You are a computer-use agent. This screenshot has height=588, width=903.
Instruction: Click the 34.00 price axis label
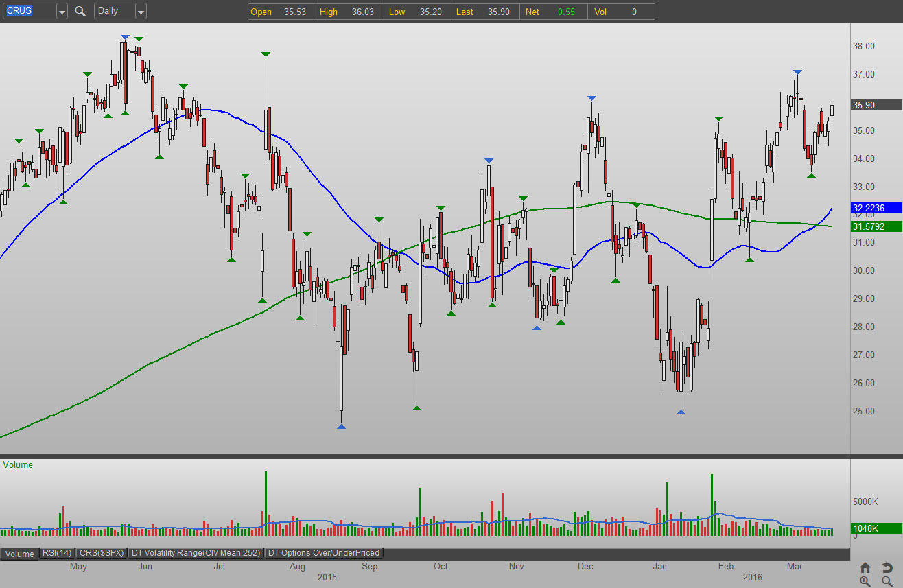tap(864, 158)
